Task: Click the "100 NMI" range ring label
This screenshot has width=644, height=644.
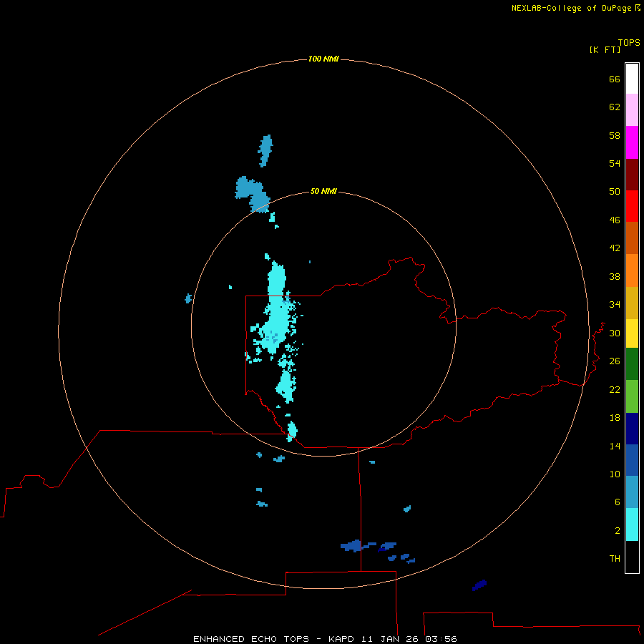Action: 323,59
